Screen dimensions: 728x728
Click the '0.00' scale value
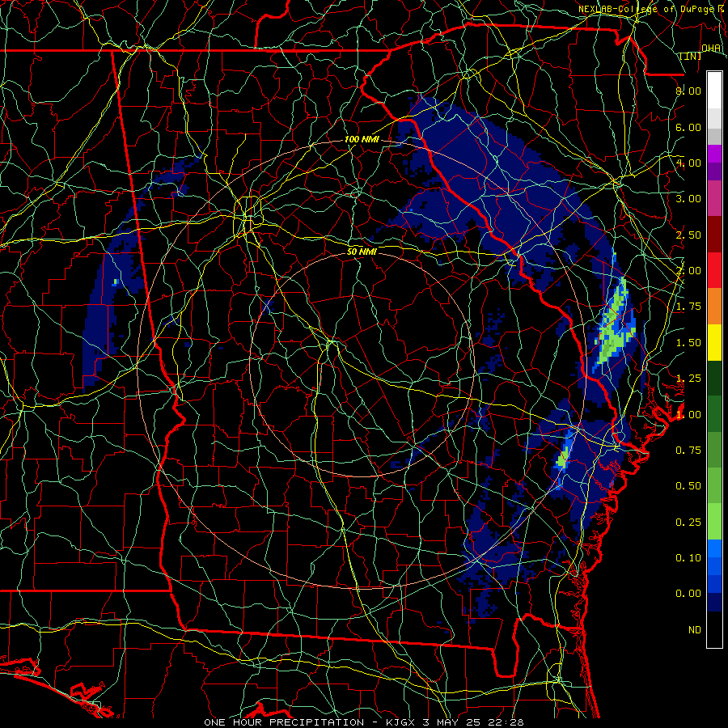tap(688, 594)
